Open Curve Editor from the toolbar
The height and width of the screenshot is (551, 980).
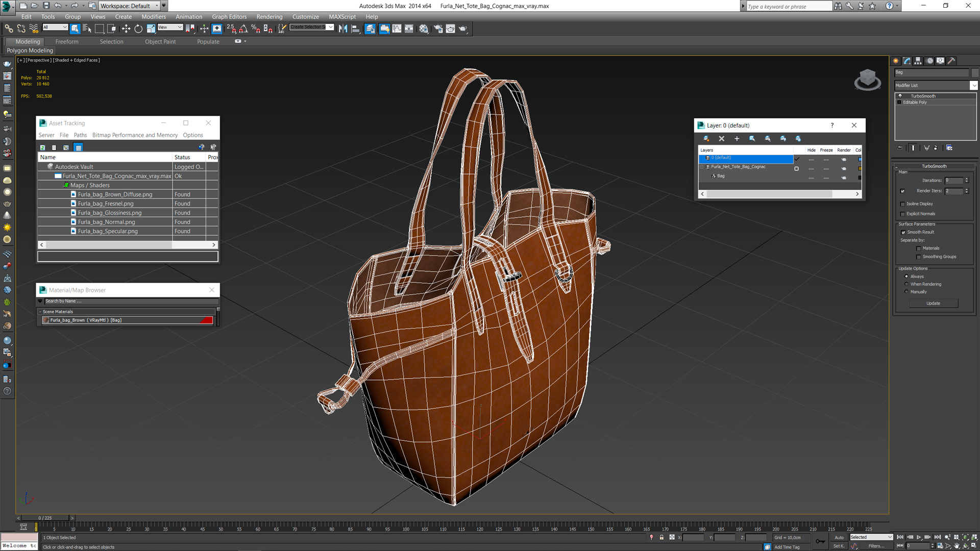tap(397, 29)
